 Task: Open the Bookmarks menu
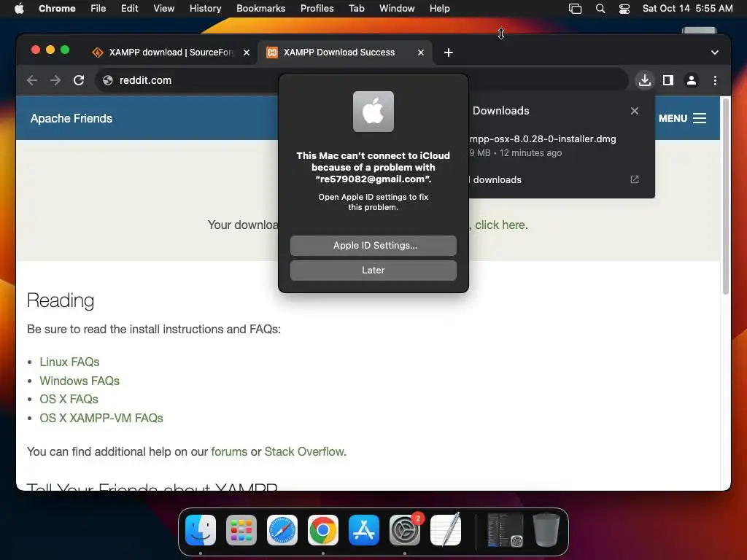260,8
